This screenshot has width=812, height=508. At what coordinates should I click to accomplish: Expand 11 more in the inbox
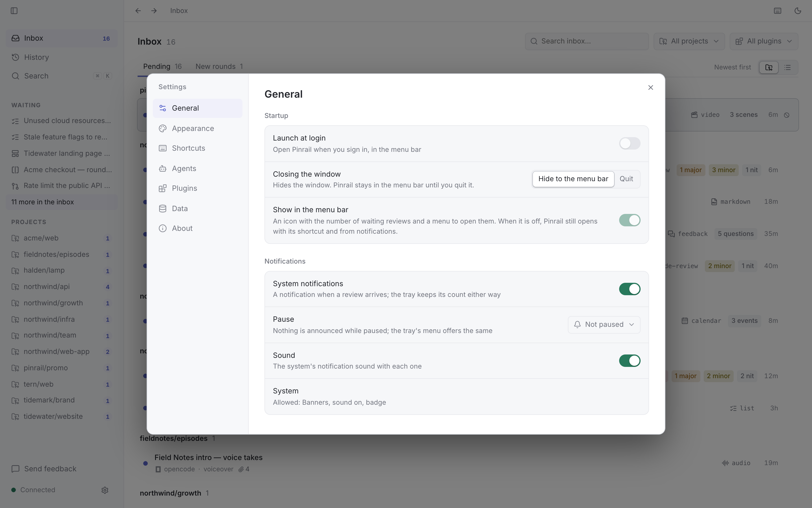62,202
